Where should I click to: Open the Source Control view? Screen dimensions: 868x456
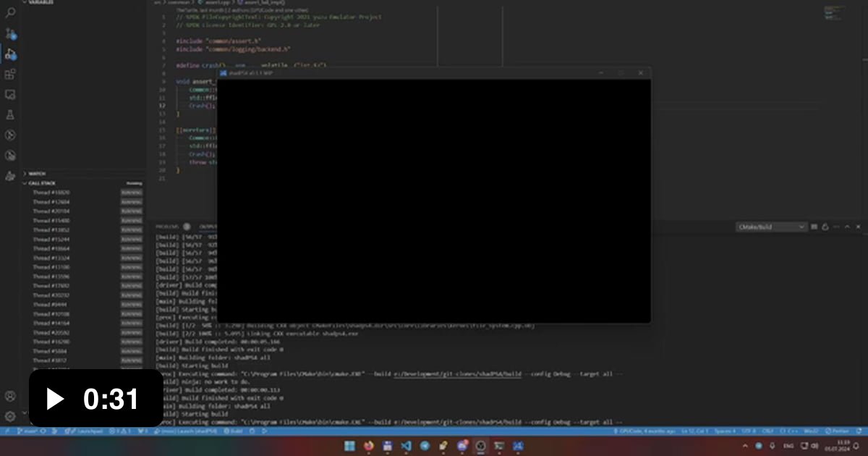pos(10,33)
